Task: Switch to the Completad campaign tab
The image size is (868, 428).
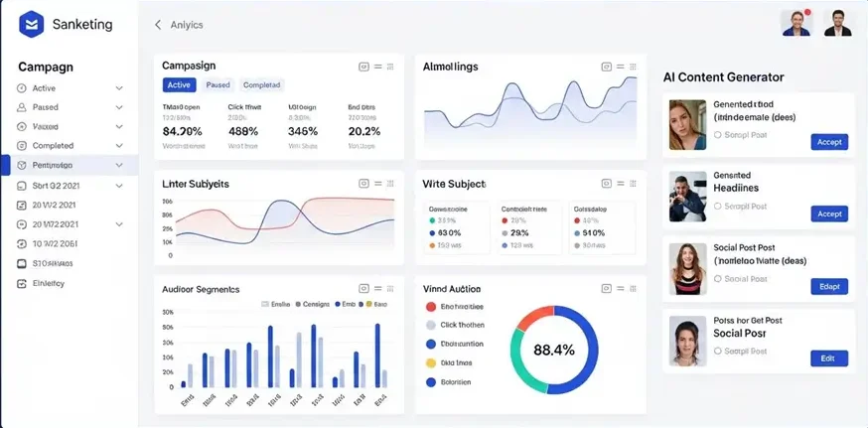Action: click(x=262, y=85)
